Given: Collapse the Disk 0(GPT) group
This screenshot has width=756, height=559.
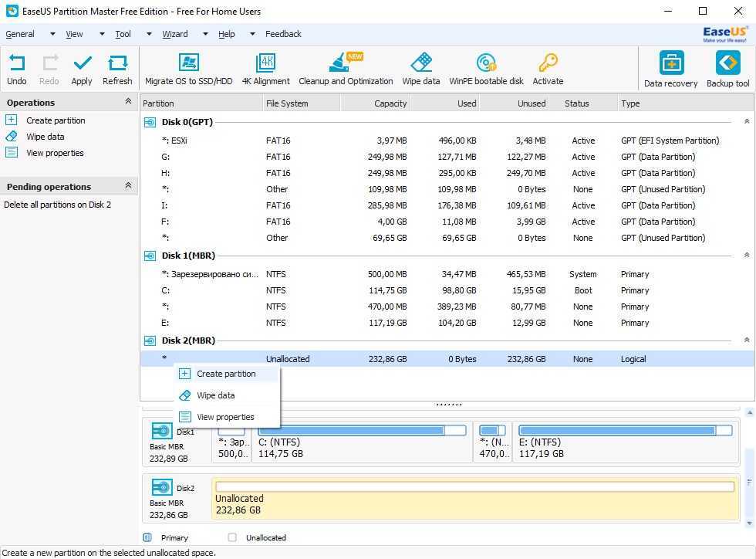Looking at the screenshot, I should [x=746, y=122].
